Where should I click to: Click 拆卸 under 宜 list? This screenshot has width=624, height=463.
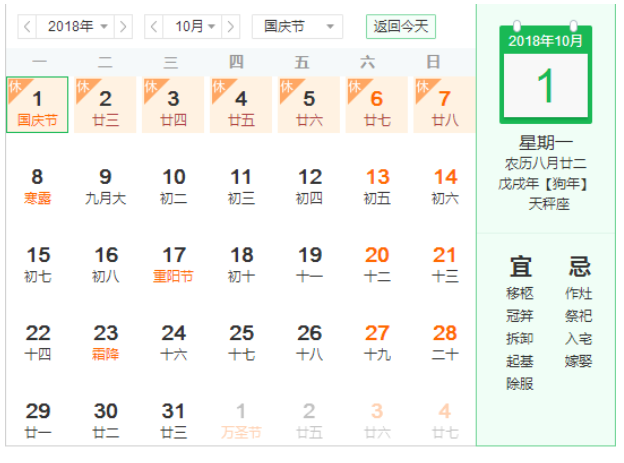[x=520, y=339]
